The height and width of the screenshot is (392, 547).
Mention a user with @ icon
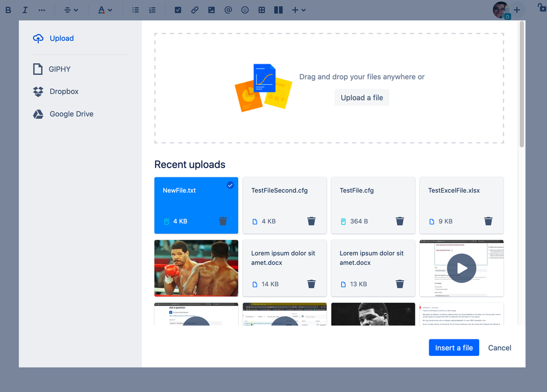pos(228,10)
